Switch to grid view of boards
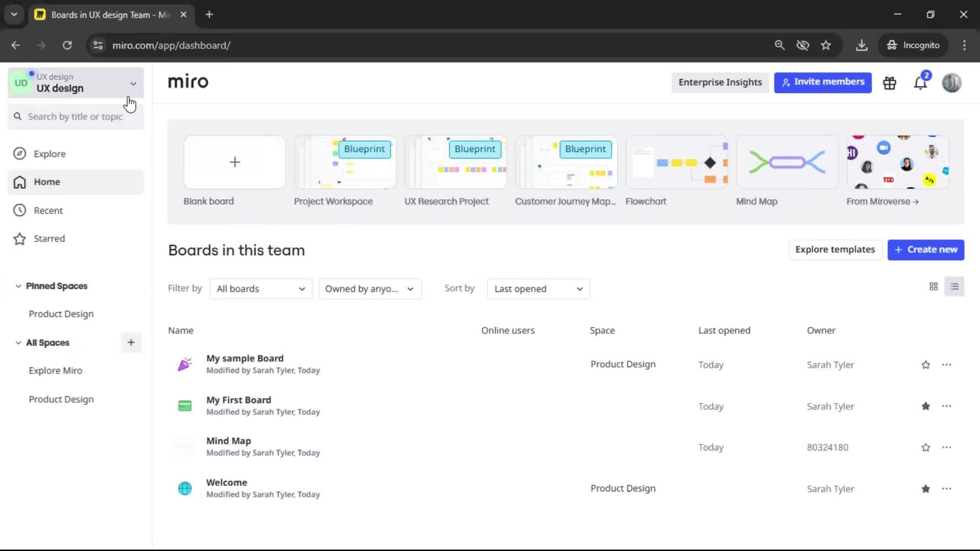The image size is (980, 551). click(x=934, y=287)
